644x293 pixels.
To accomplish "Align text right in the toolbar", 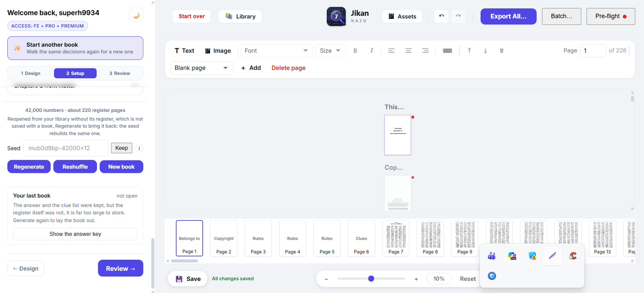I will (425, 51).
